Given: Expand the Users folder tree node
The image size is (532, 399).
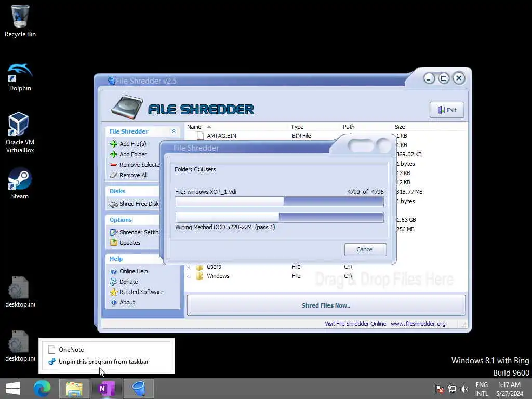Looking at the screenshot, I should 189,267.
